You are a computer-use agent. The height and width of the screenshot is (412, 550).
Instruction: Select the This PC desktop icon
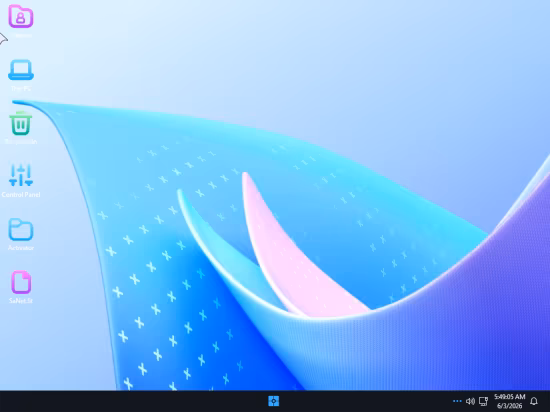(x=21, y=70)
